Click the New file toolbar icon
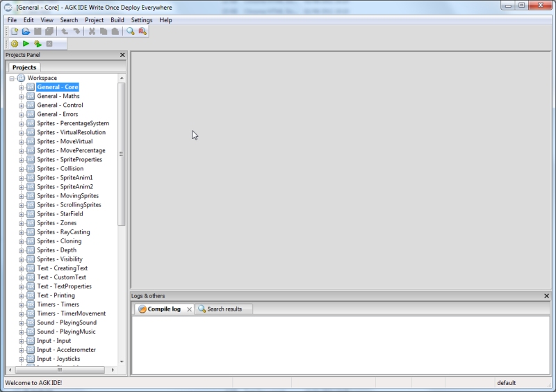Screen dimensions: 556x392 15,31
